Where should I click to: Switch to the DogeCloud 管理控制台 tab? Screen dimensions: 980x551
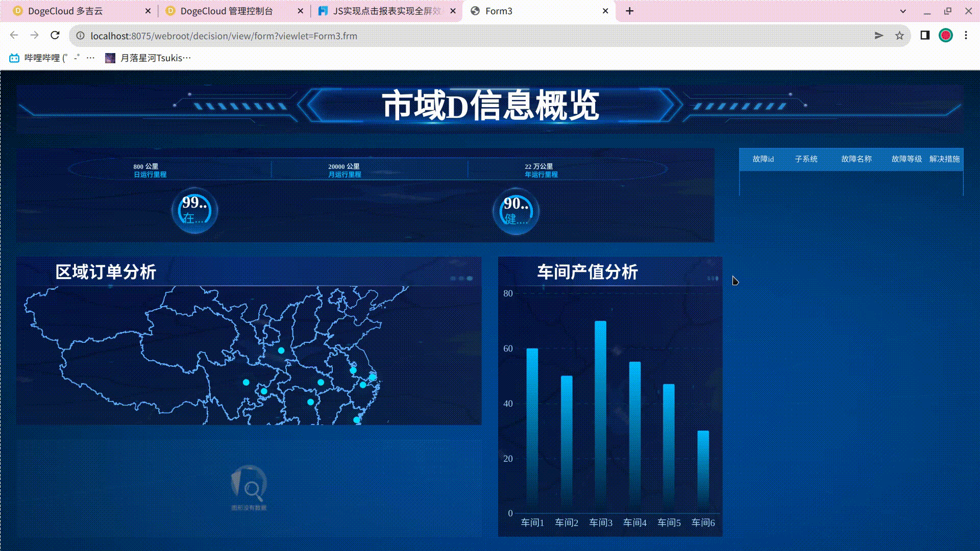click(225, 11)
